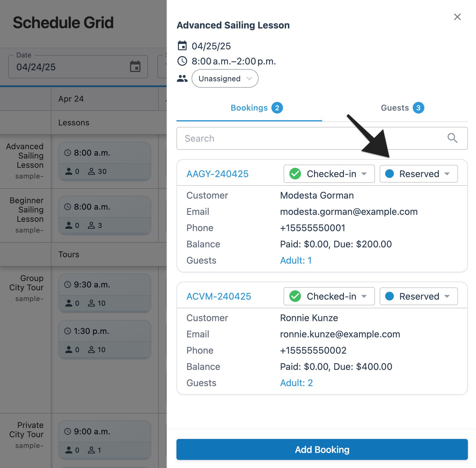This screenshot has width=476, height=468.
Task: Click the Bookings count badge 2
Action: (x=277, y=108)
